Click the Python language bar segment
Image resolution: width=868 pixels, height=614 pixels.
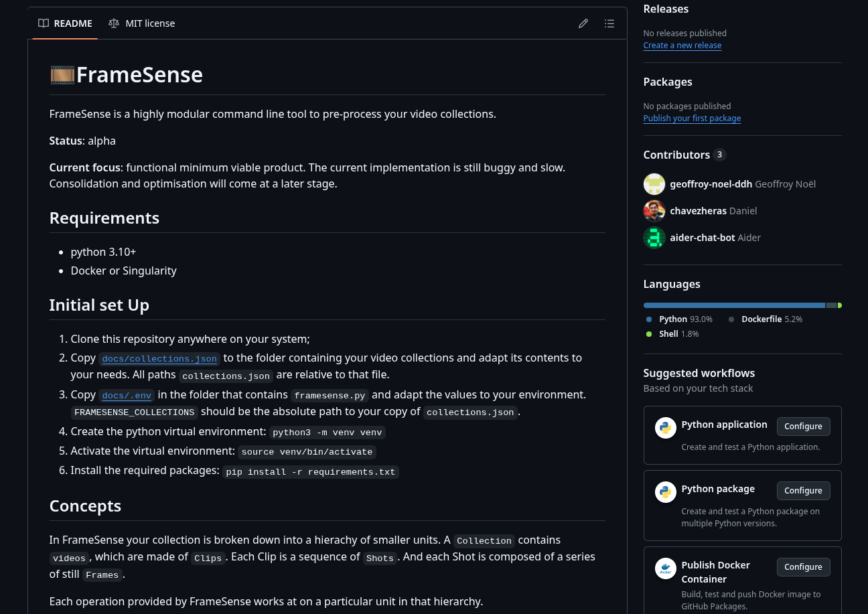tap(734, 305)
